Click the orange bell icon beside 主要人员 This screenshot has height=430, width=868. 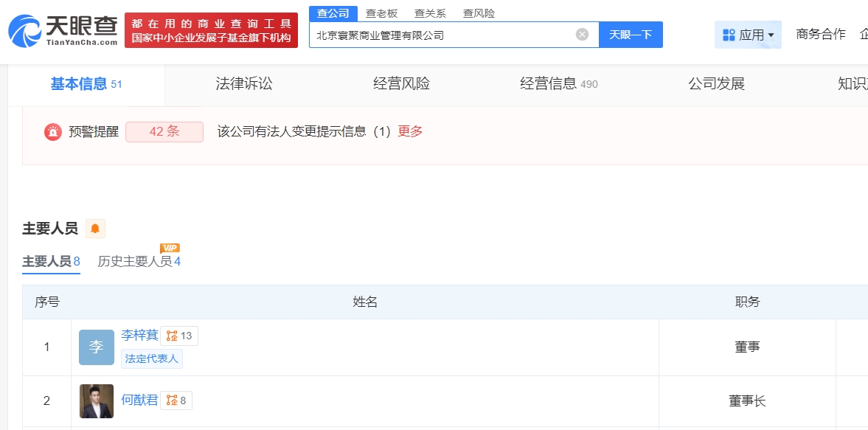pos(95,229)
